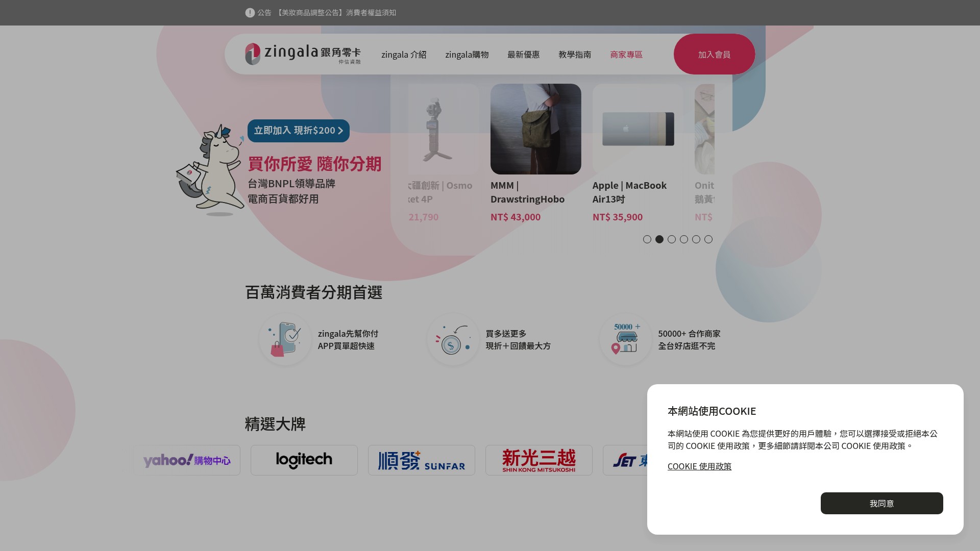Open the Sunfar brand logo
980x551 pixels.
tap(422, 460)
